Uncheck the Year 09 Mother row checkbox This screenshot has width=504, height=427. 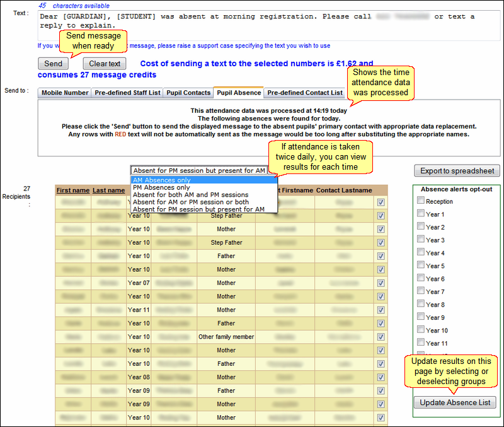pyautogui.click(x=381, y=404)
